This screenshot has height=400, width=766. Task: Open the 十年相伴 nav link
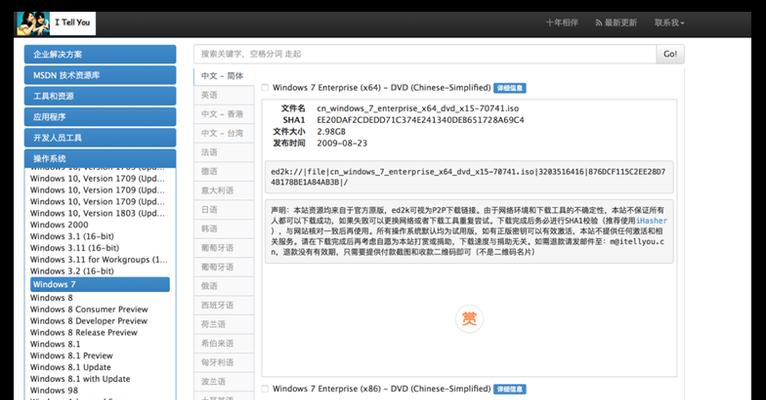[562, 22]
